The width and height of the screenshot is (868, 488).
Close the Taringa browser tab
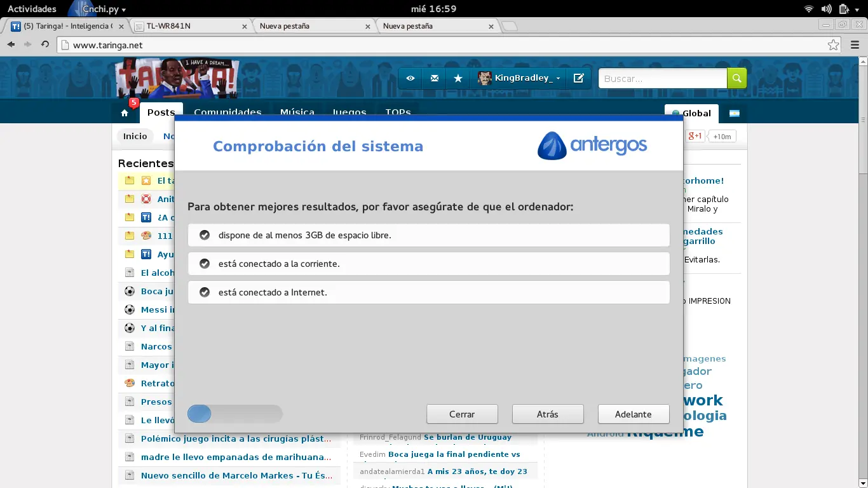122,27
